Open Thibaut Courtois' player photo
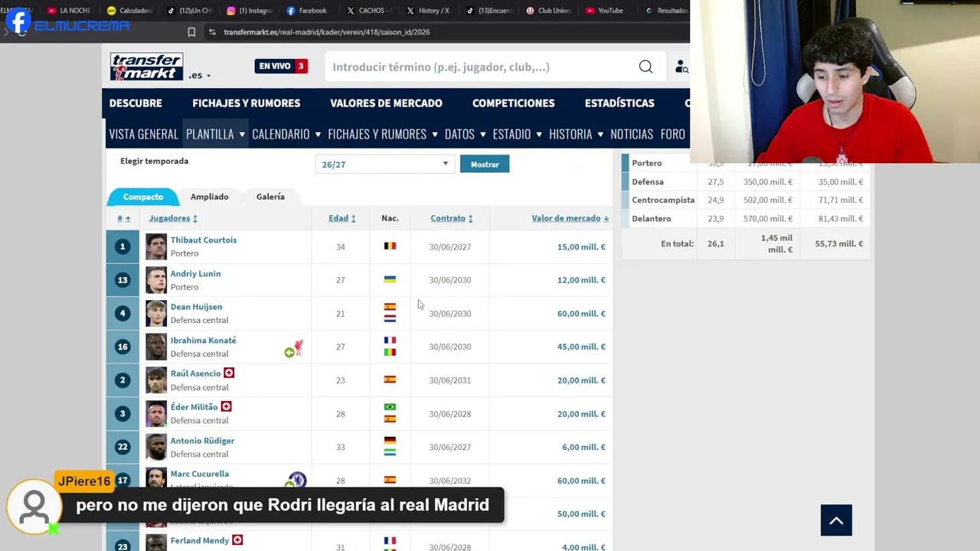 click(x=156, y=246)
